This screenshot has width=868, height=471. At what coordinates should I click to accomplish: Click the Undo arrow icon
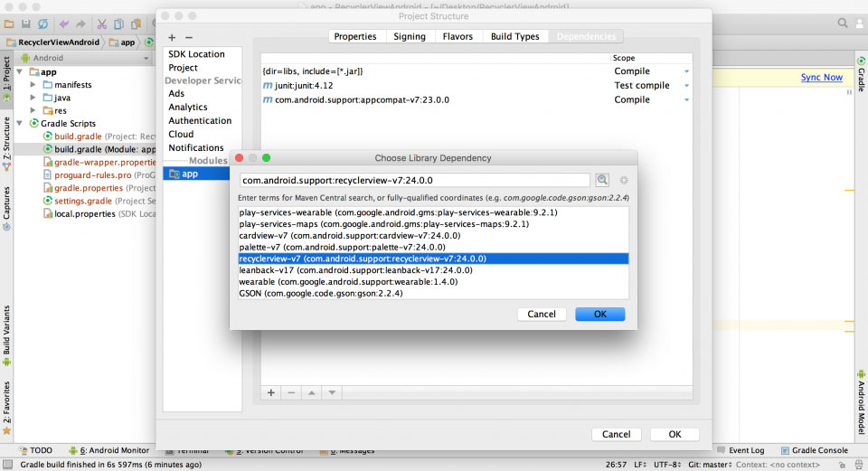point(64,24)
